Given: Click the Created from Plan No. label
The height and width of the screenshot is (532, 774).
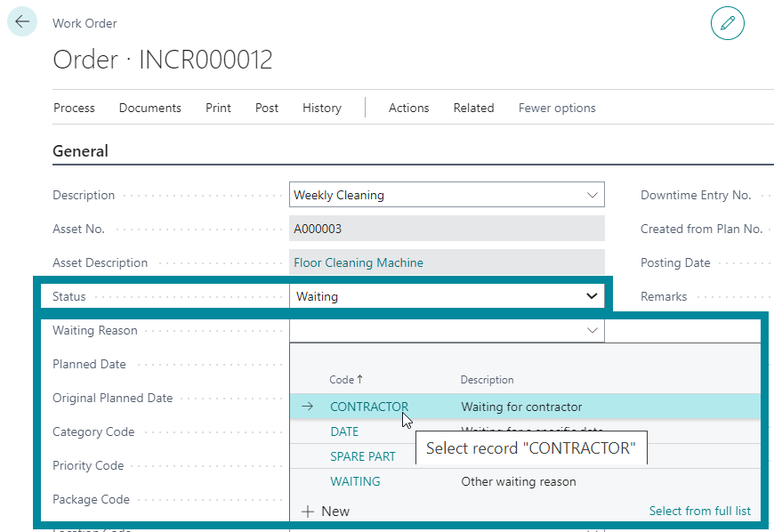Looking at the screenshot, I should pyautogui.click(x=701, y=229).
